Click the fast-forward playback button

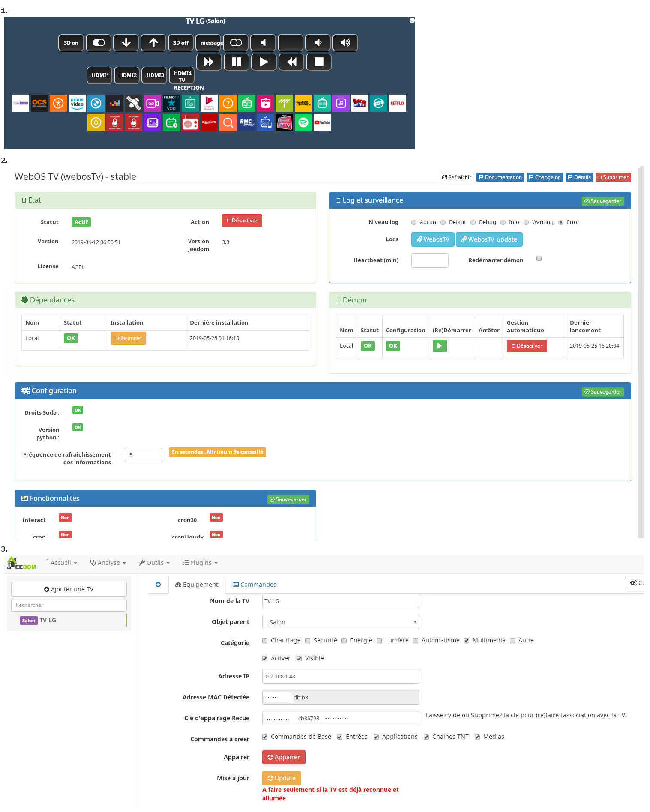click(209, 62)
